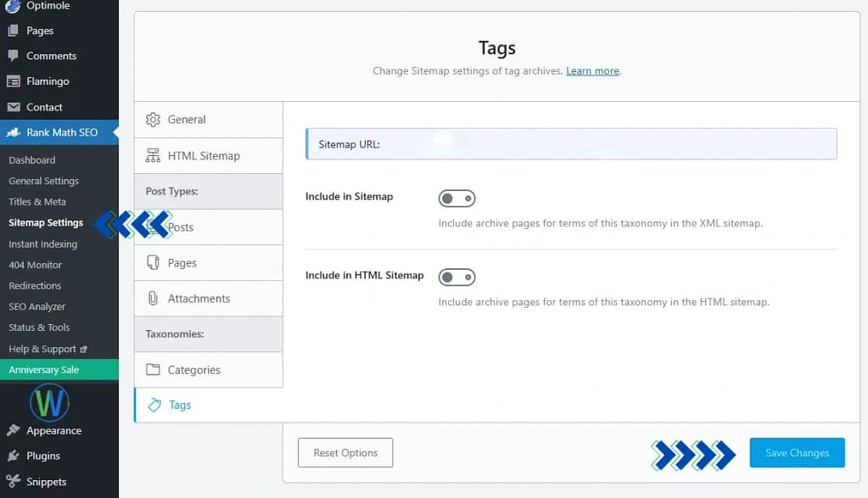The width and height of the screenshot is (868, 498).
Task: Click the Categories folder icon
Action: (153, 370)
